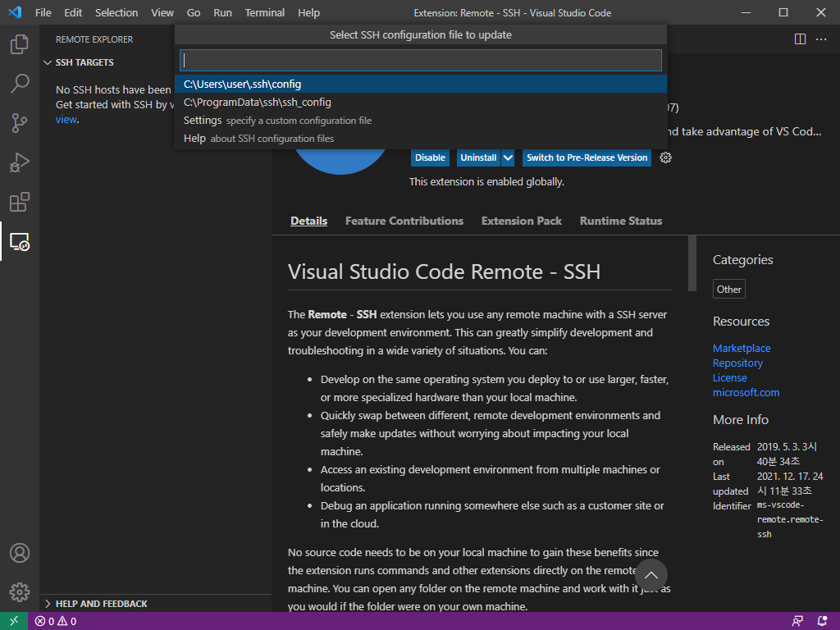Click the ms-vscode-remote.remote-ssh identifier text
Viewport: 840px width, 630px height.
click(790, 519)
